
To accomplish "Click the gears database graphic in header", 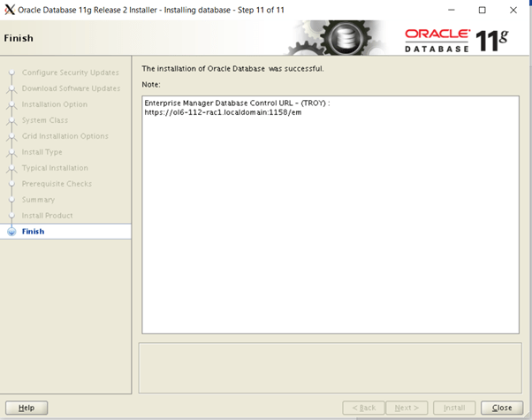I will (337, 39).
